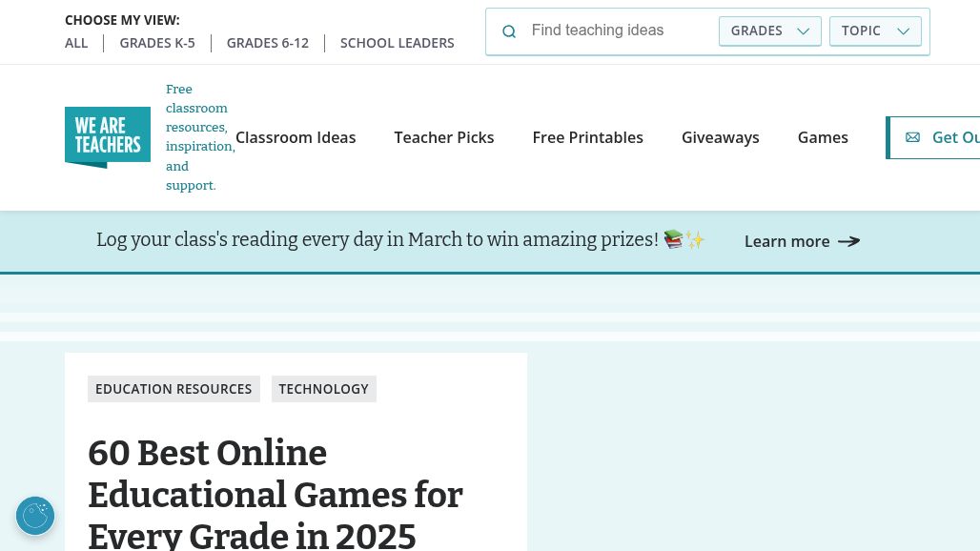Click the Learn more arrow icon
The width and height of the screenshot is (980, 551).
click(x=848, y=241)
